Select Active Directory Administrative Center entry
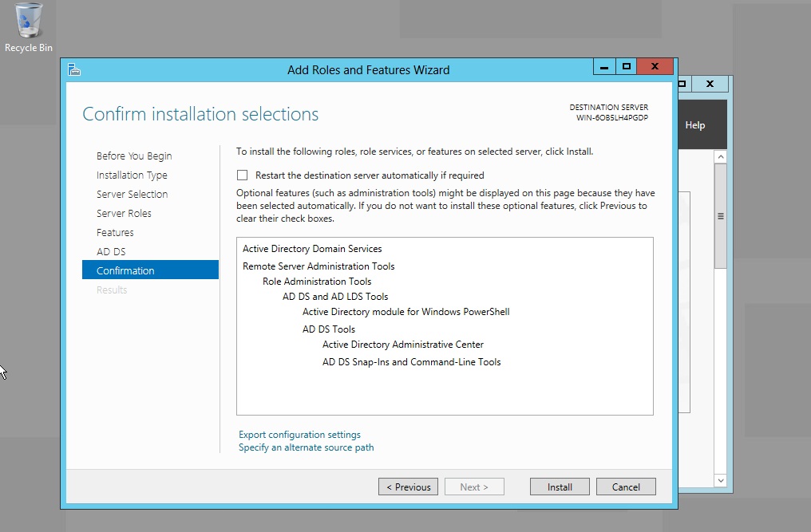Viewport: 811px width, 532px height. tap(403, 345)
